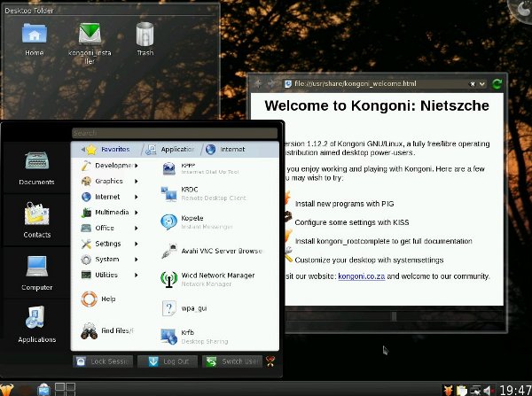This screenshot has width=532, height=396.
Task: Click the browser forward arrow
Action: pos(271,83)
